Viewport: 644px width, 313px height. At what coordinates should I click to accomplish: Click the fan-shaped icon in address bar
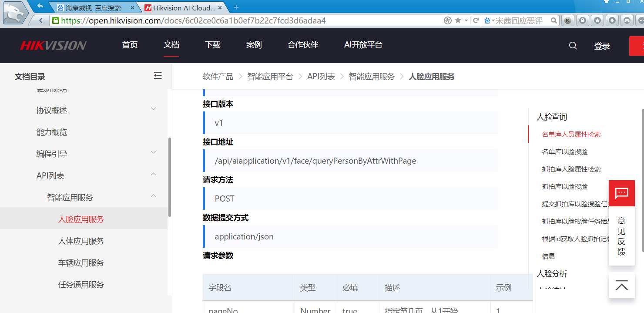point(447,20)
